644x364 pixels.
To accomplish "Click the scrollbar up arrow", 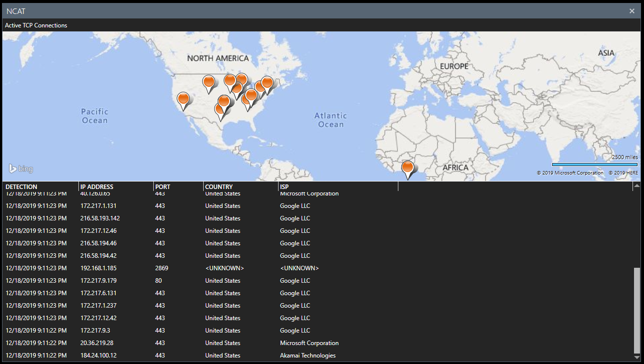I will coord(637,185).
